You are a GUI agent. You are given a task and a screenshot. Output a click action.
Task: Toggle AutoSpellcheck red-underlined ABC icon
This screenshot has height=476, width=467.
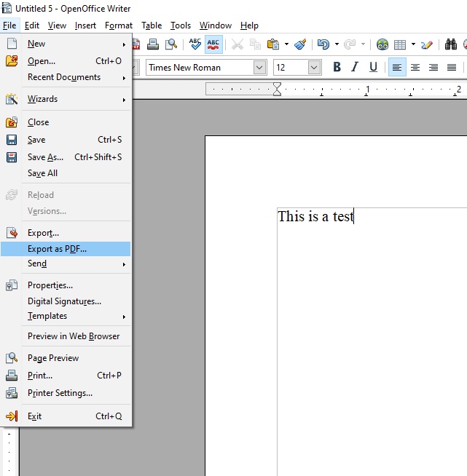213,44
